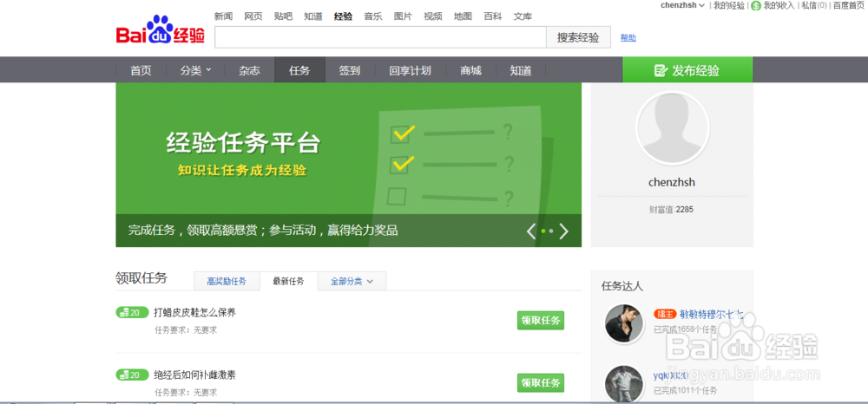Select the first banner carousel dot
Image resolution: width=868 pixels, height=404 pixels.
(543, 231)
